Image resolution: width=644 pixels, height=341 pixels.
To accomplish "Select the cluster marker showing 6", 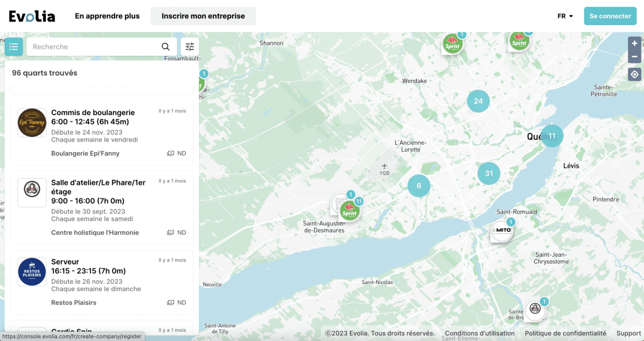I will tap(419, 186).
